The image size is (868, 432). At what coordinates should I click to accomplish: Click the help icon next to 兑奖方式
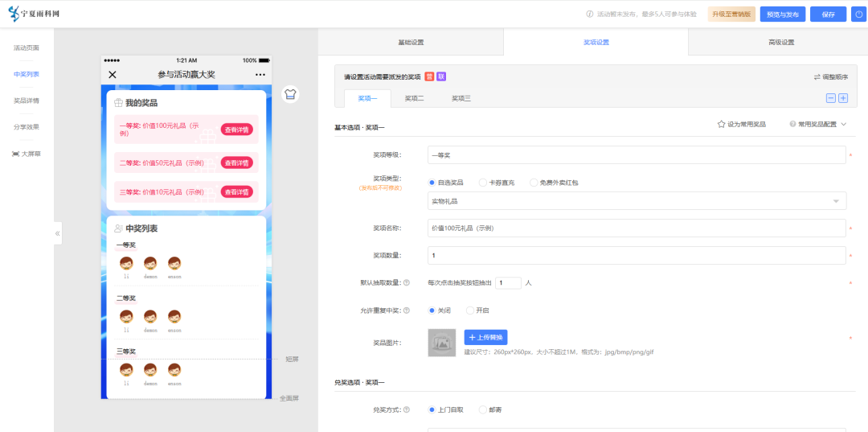[x=407, y=409]
